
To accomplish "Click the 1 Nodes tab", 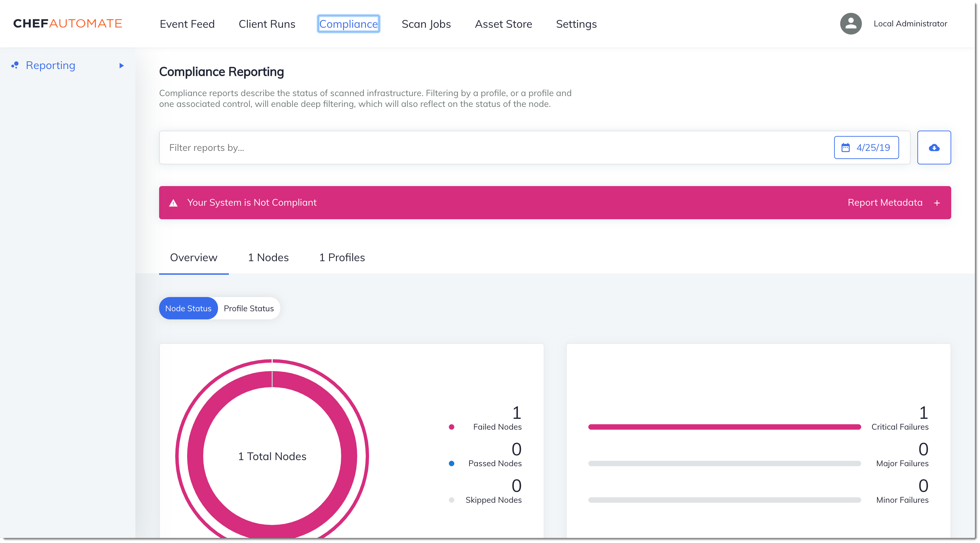I will point(267,257).
